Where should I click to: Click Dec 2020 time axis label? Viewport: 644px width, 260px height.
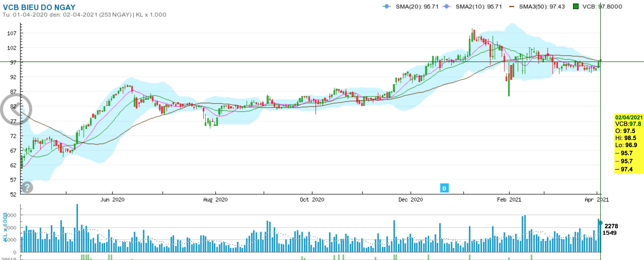(x=411, y=200)
